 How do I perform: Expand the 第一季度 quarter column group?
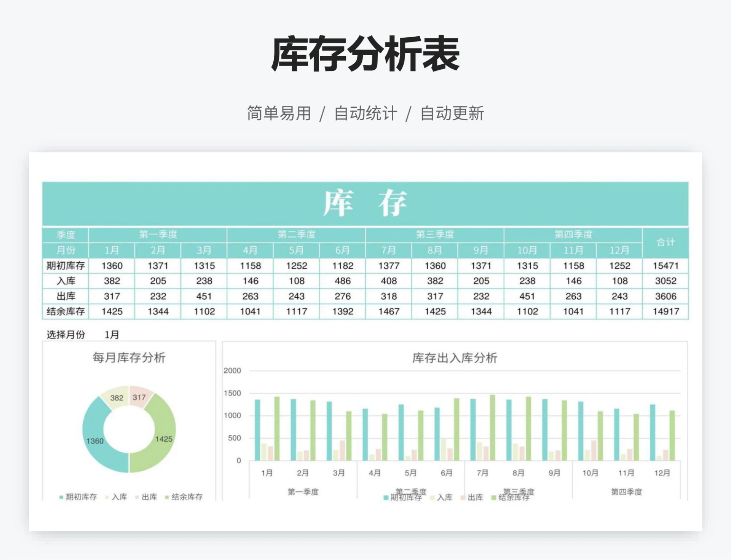(x=157, y=235)
